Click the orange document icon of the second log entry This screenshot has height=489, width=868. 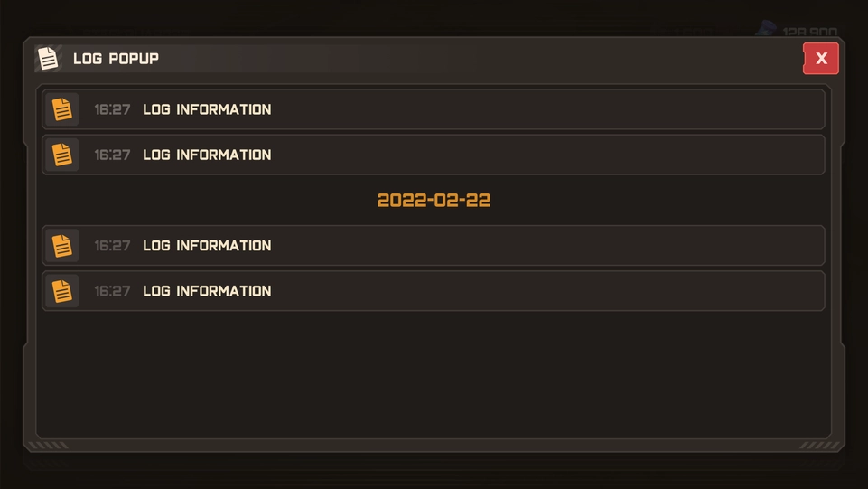pyautogui.click(x=62, y=155)
